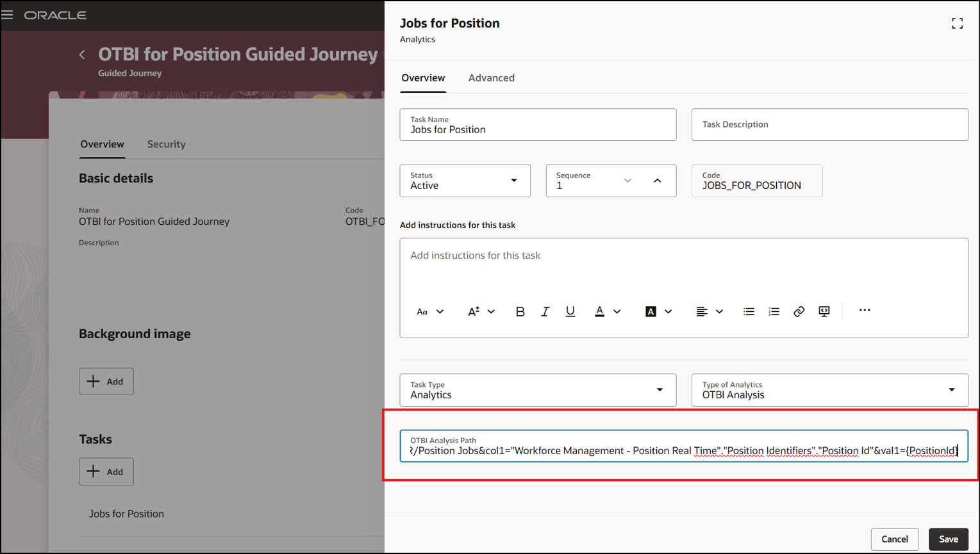
Task: Increase the Sequence value
Action: (x=657, y=181)
